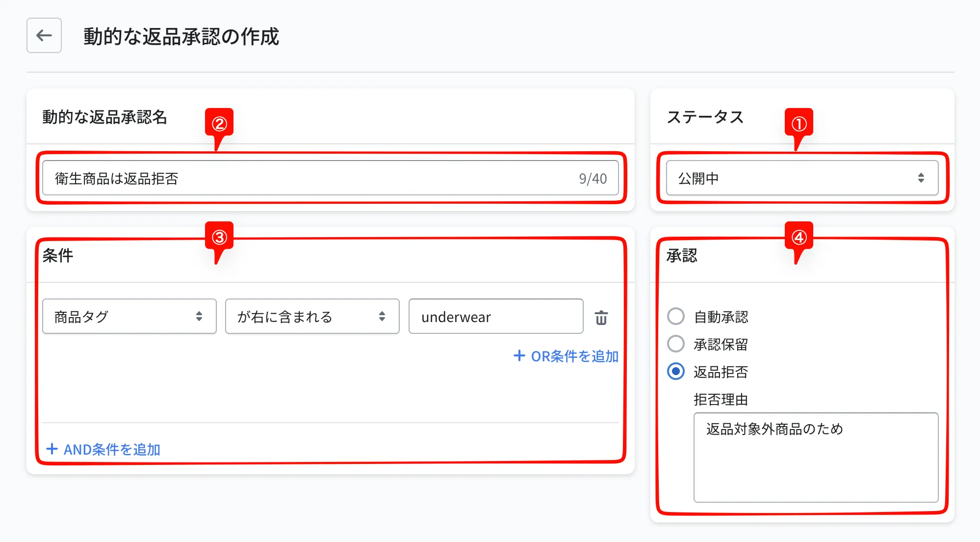Select the 返品拒否 radio button

point(676,372)
